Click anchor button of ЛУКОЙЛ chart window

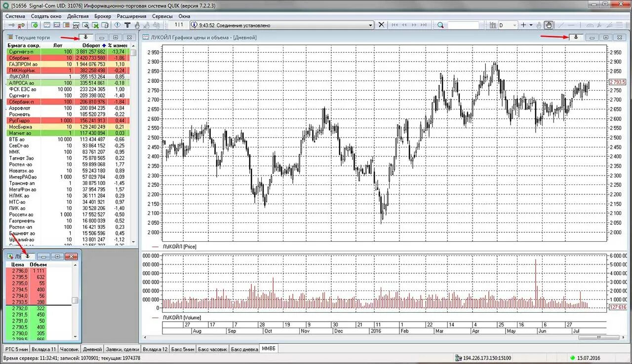(576, 37)
